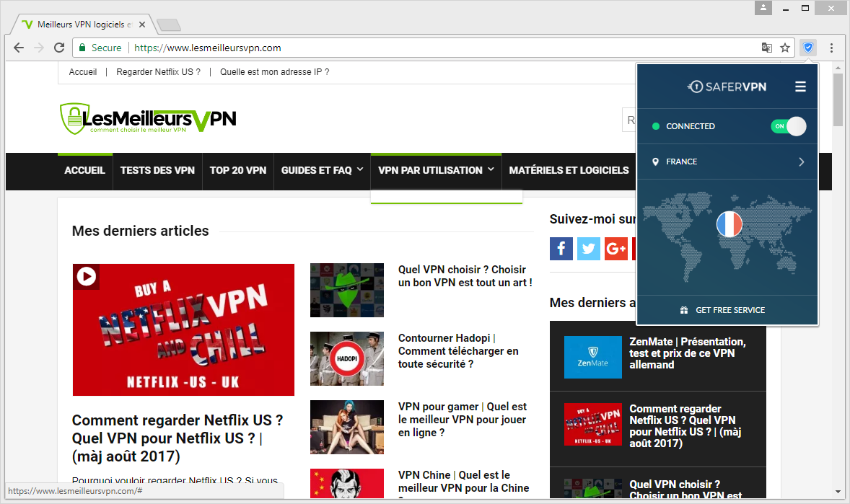Open Quelle est mon adresse IP ? link

274,72
